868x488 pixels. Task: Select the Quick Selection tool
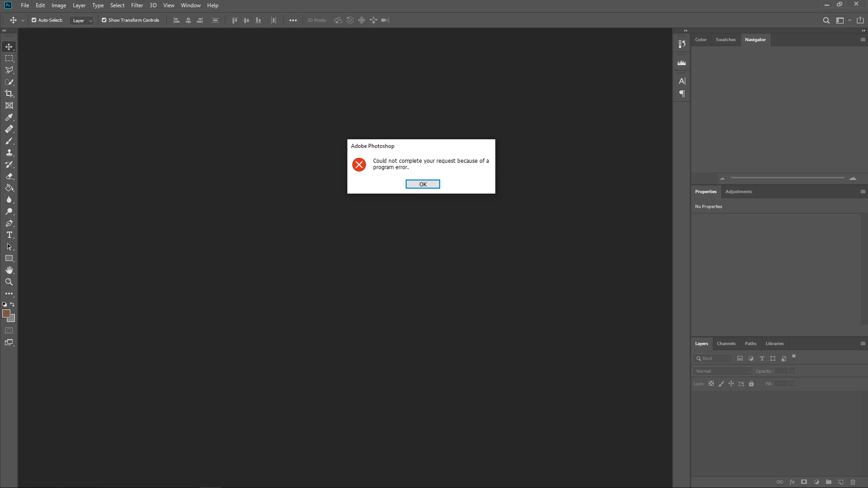pyautogui.click(x=9, y=82)
